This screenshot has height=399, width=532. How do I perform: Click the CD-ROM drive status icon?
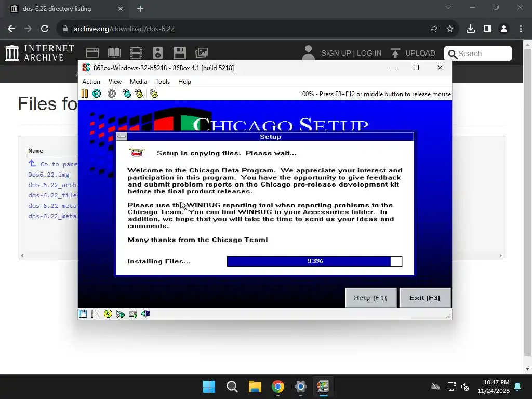108,314
